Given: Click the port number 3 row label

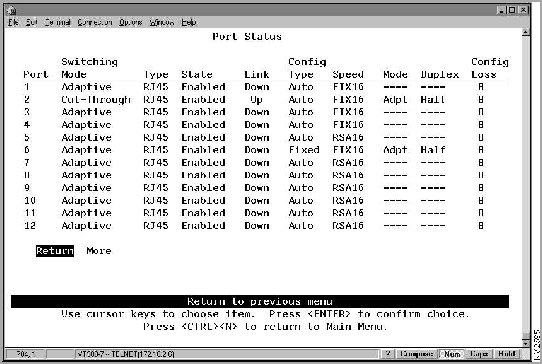Looking at the screenshot, I should [x=27, y=112].
